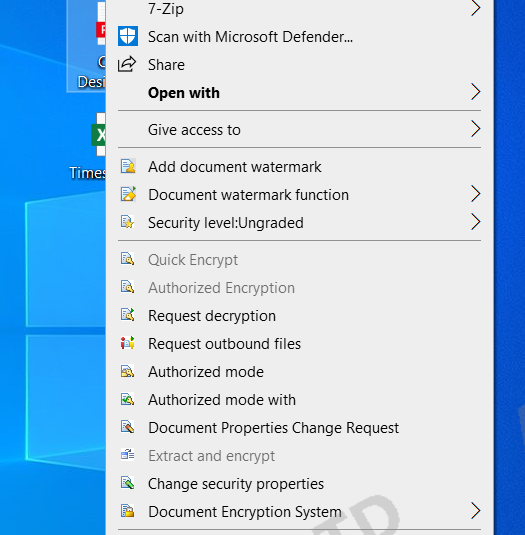Click the Document Encryption System icon

coord(128,511)
